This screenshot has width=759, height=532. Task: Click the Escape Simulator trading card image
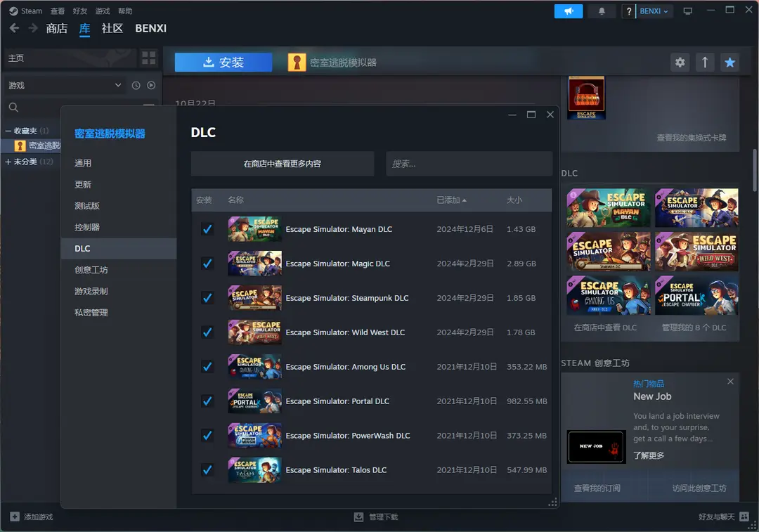586,97
